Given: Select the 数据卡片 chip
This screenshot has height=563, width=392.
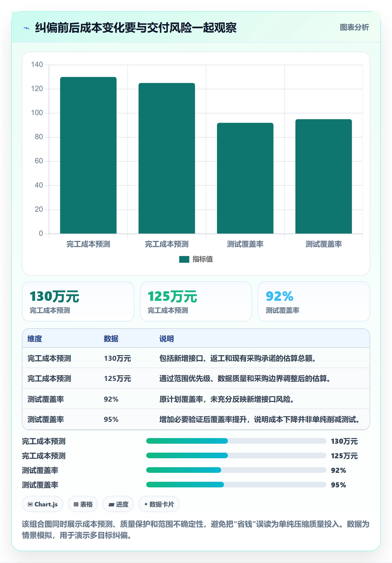Looking at the screenshot, I should (159, 504).
